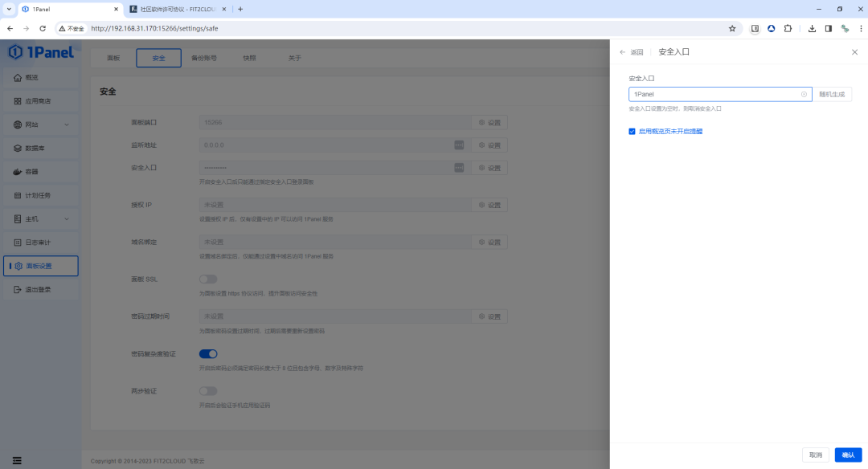The width and height of the screenshot is (868, 469).
Task: Open the 计划任务 cron jobs page
Action: click(39, 194)
